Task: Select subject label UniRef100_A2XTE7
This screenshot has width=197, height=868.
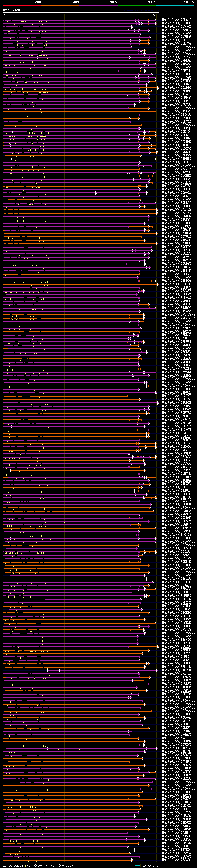Action: 177,213
